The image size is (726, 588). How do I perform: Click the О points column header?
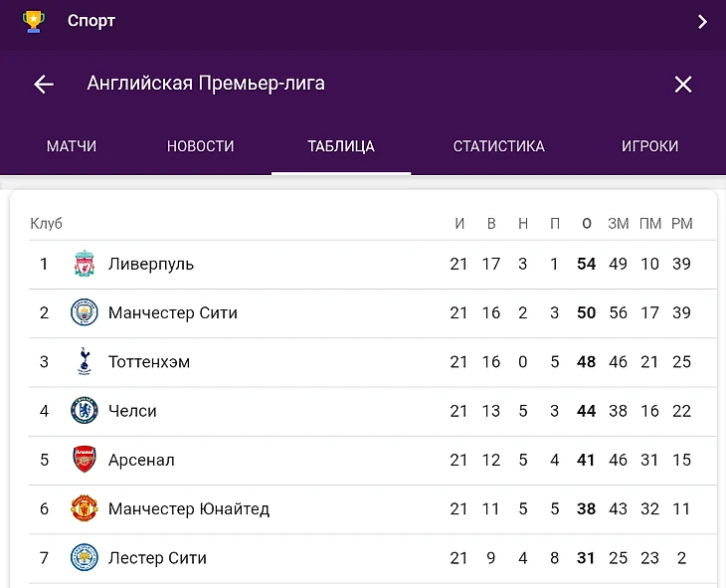point(586,223)
